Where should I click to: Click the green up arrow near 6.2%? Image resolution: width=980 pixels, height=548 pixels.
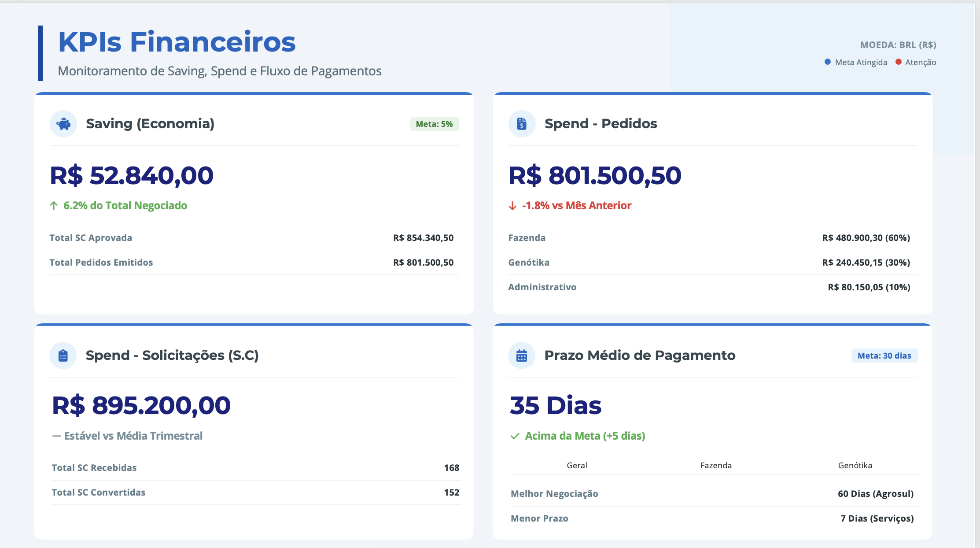pos(54,206)
